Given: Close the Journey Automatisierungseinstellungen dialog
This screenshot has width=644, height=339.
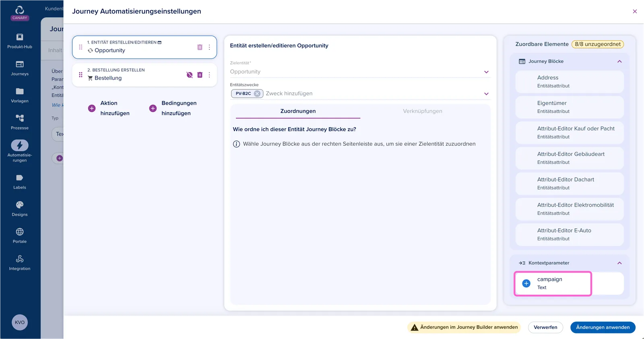Looking at the screenshot, I should coord(635,11).
